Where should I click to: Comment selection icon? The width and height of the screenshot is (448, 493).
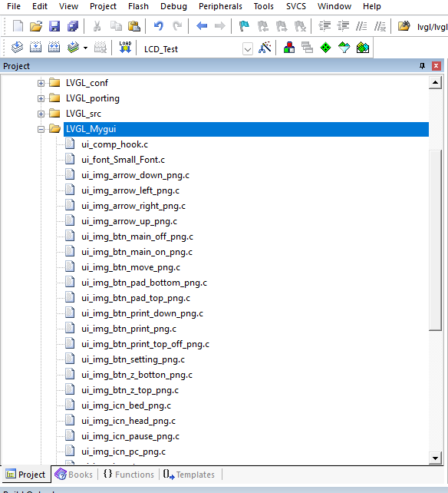(x=361, y=26)
